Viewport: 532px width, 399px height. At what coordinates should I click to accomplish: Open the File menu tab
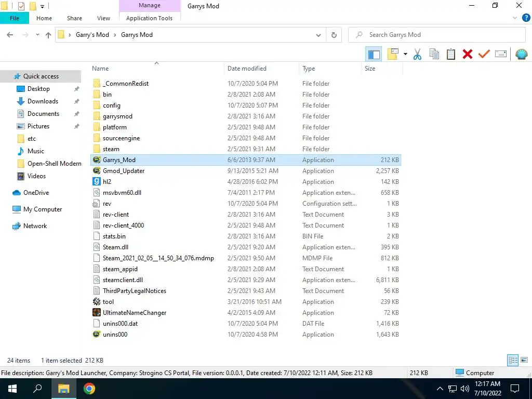click(x=15, y=18)
